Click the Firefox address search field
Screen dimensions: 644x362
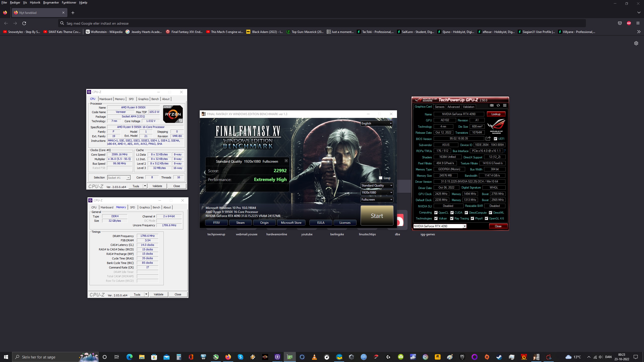(322, 23)
